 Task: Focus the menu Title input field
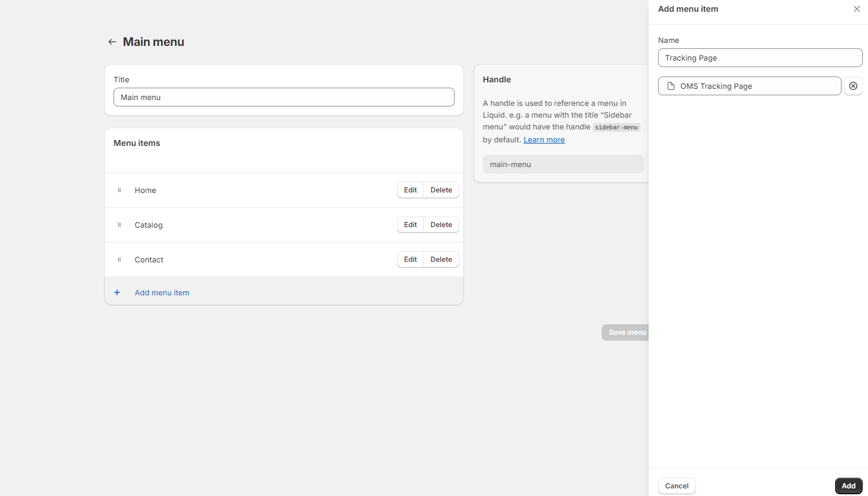pyautogui.click(x=283, y=97)
